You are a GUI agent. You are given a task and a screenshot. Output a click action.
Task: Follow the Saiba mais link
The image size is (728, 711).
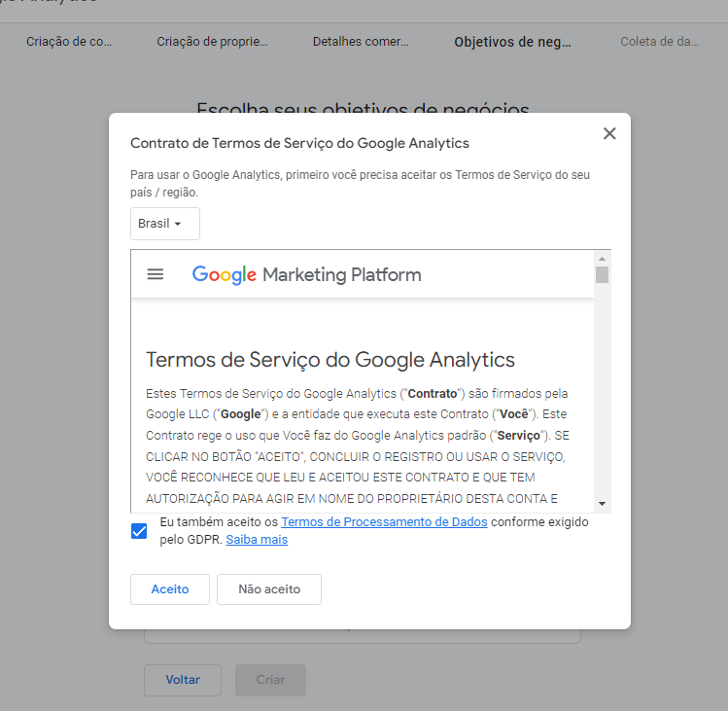pos(257,539)
